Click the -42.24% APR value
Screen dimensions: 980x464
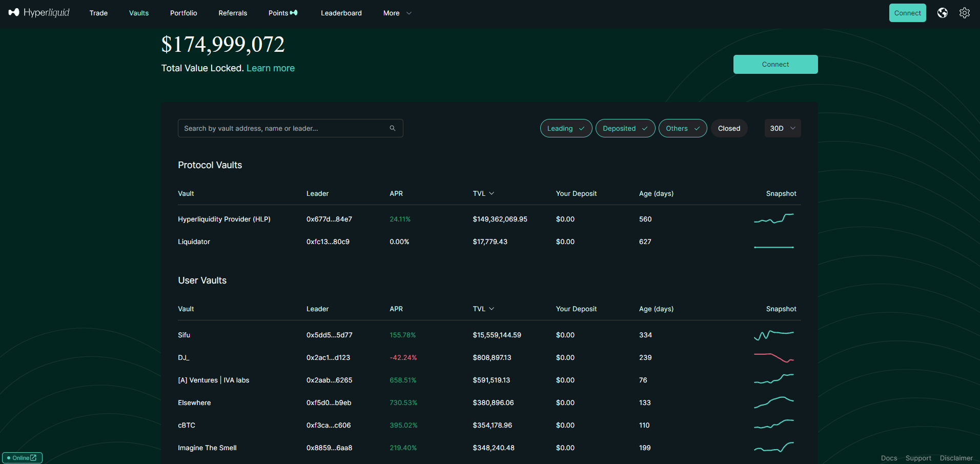[403, 357]
